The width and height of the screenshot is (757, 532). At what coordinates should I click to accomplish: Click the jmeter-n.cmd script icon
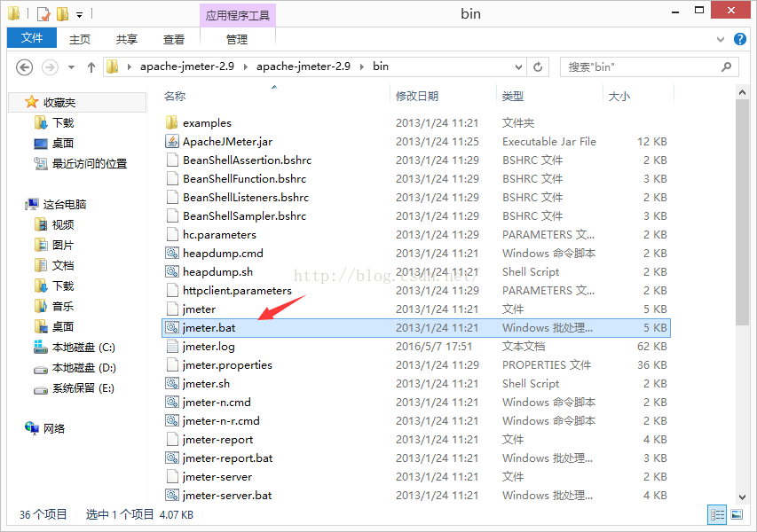pyautogui.click(x=172, y=402)
